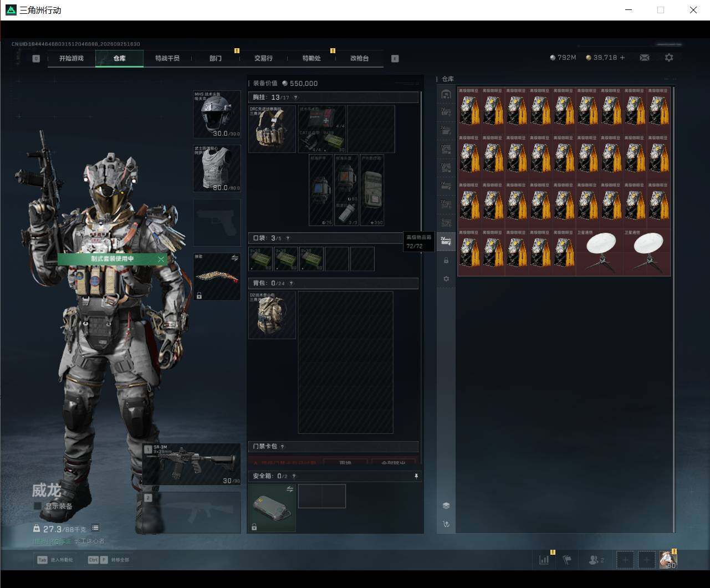Click the 进入特勤处 shortcut button
Image resolution: width=710 pixels, height=588 pixels.
tap(55, 560)
